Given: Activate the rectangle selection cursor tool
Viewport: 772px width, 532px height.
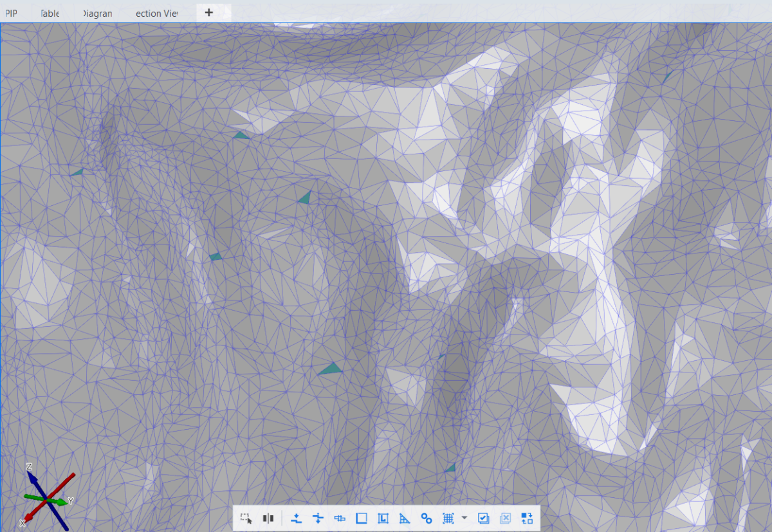Looking at the screenshot, I should pos(246,518).
